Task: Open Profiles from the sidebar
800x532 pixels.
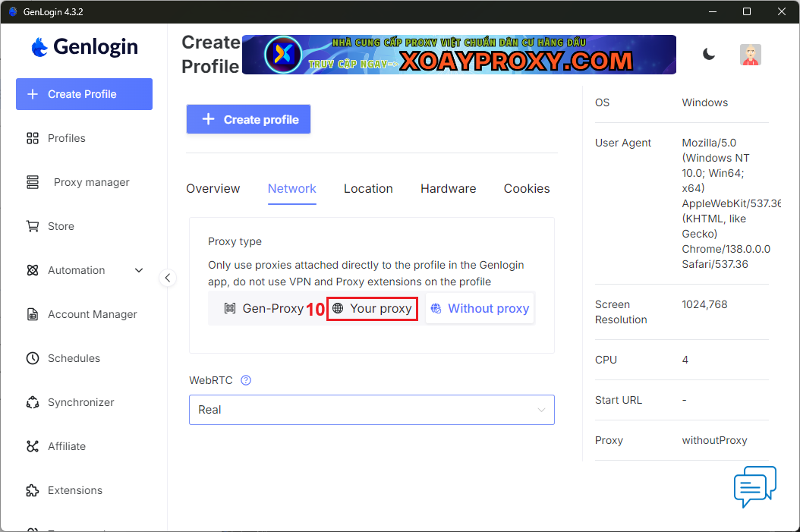Action: point(66,138)
